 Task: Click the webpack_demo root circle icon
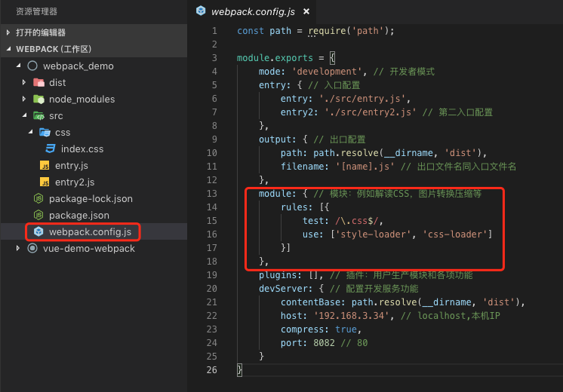pos(32,66)
